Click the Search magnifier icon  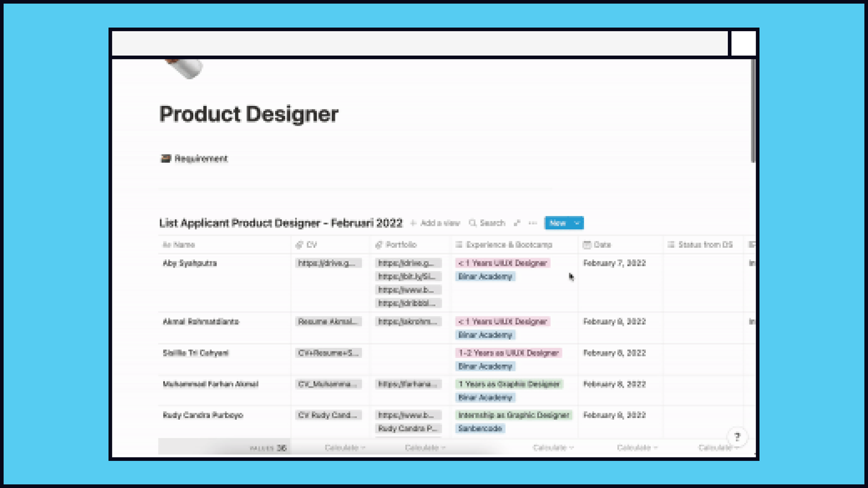pyautogui.click(x=473, y=223)
